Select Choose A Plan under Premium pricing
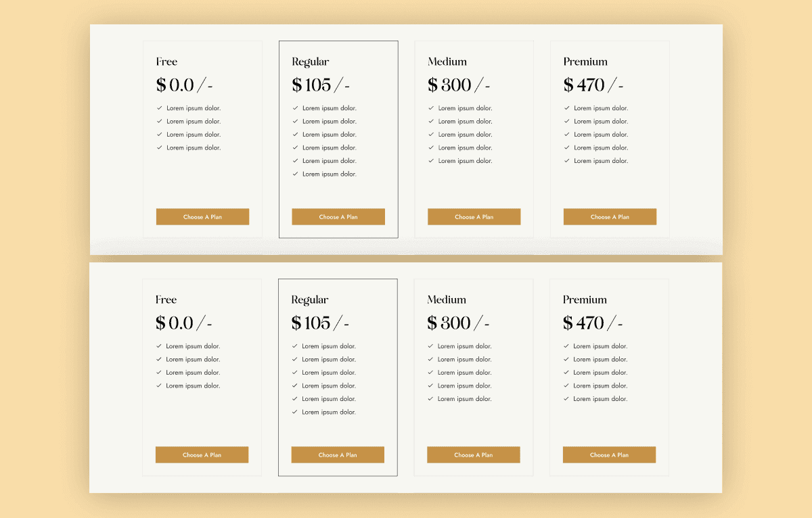 pos(610,216)
